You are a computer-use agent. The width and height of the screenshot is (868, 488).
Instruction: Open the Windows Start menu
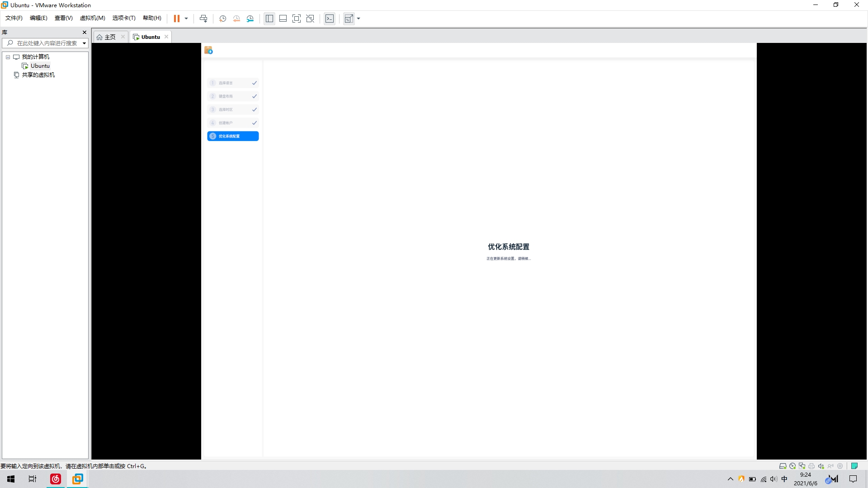(x=11, y=479)
